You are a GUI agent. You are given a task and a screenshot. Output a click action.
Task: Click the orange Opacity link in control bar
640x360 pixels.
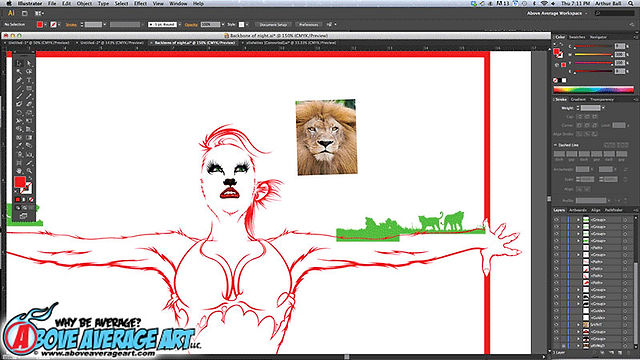click(x=191, y=24)
